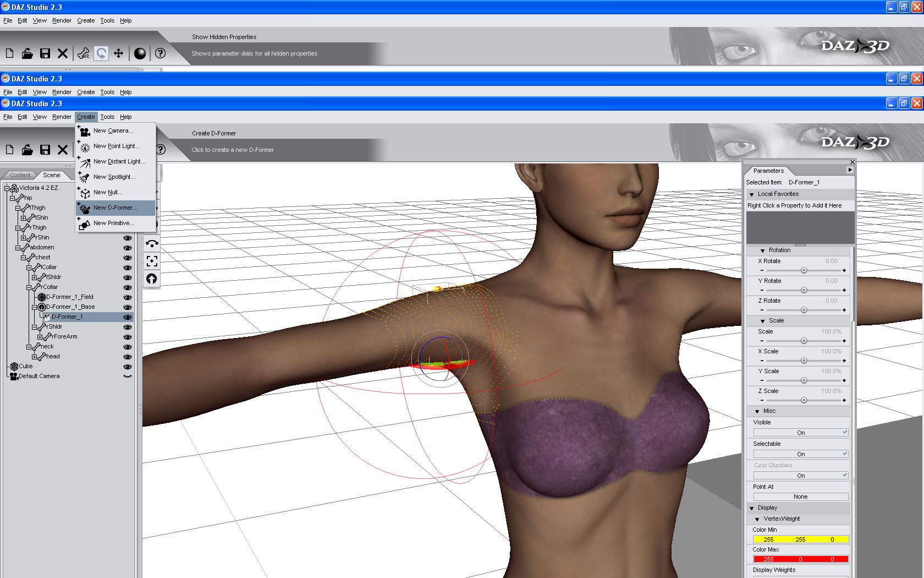Click the X Rotate minus button
Viewport: 924px width, 578px height.
click(762, 271)
